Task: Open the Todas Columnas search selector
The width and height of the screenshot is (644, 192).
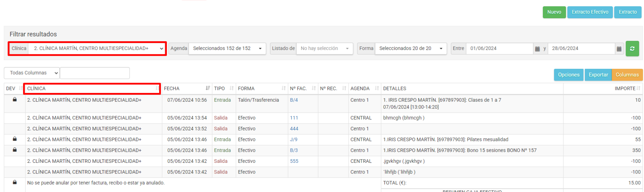Action: pyautogui.click(x=32, y=73)
